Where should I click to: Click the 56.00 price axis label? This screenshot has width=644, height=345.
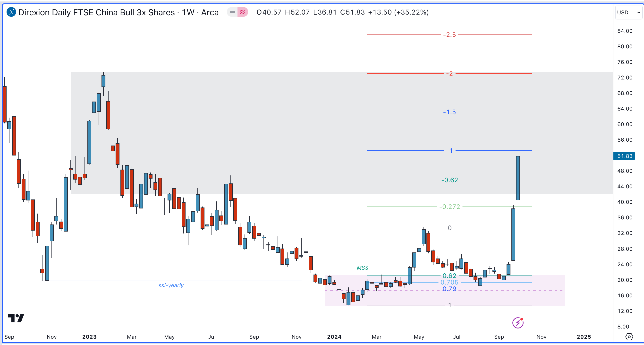click(x=625, y=140)
